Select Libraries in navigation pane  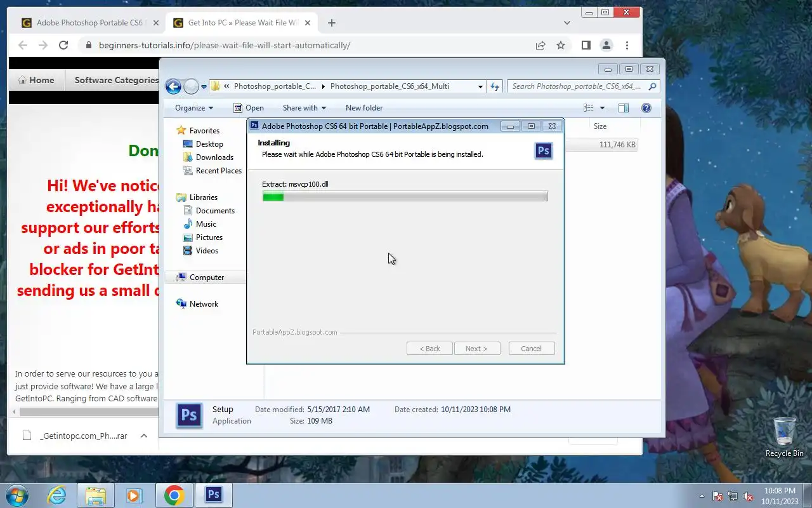click(203, 197)
